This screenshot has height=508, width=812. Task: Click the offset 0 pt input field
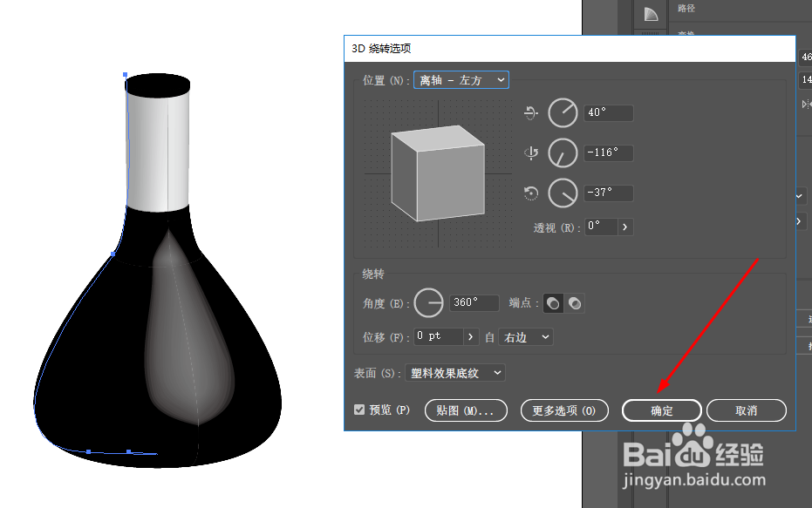tap(439, 336)
